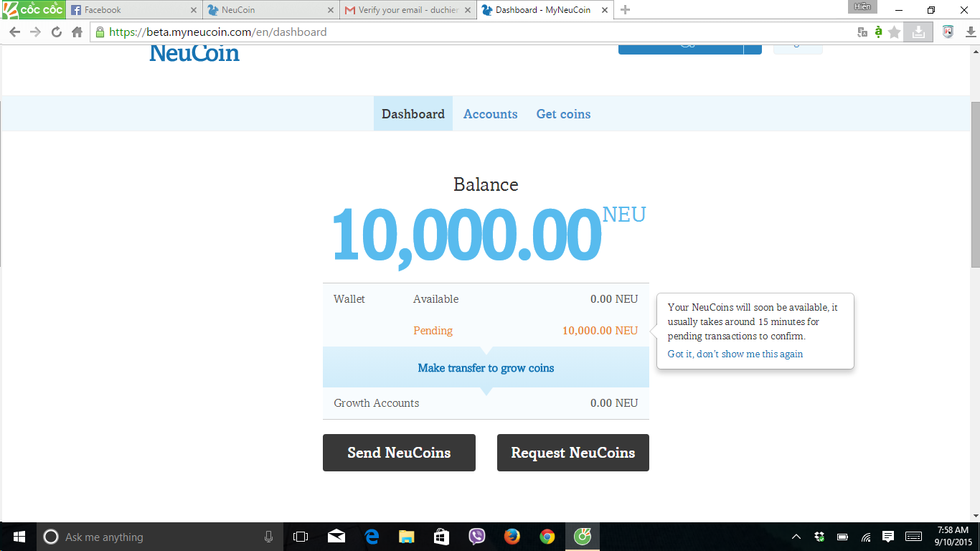Image resolution: width=980 pixels, height=551 pixels.
Task: Click the page vertical scrollbar thumb
Action: (x=975, y=184)
